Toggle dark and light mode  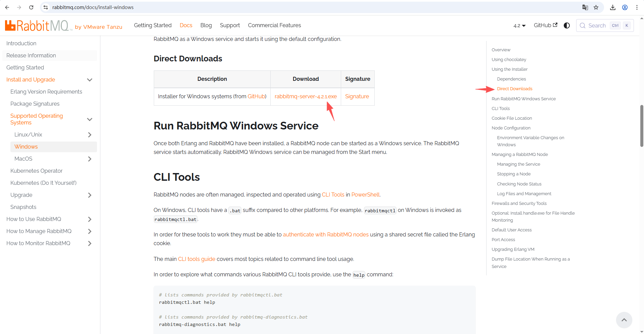click(x=567, y=25)
